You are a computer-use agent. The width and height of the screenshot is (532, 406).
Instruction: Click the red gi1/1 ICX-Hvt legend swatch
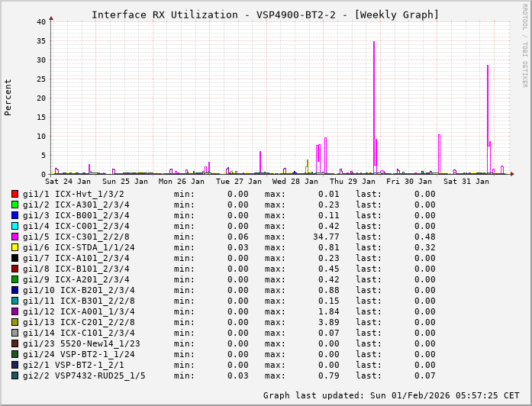[15, 194]
